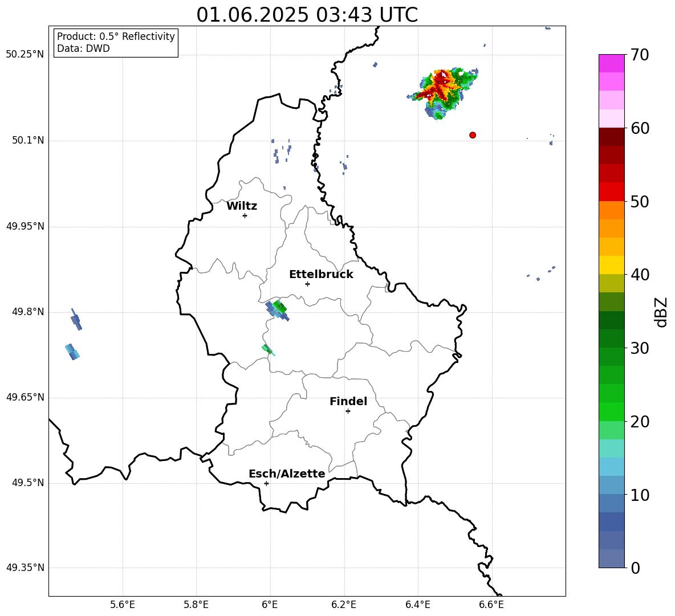Click the 70 value on colorbar

640,55
